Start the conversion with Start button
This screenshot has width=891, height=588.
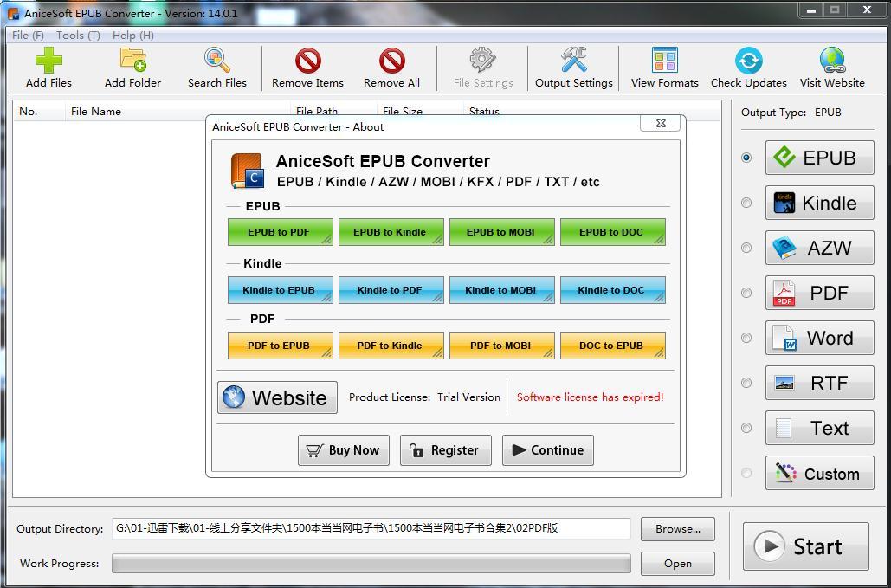coord(806,546)
